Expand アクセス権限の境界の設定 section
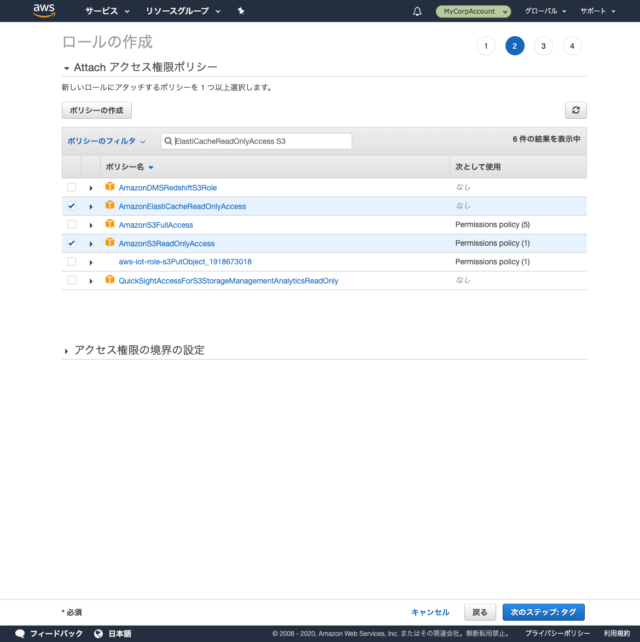The image size is (640, 642). click(66, 351)
